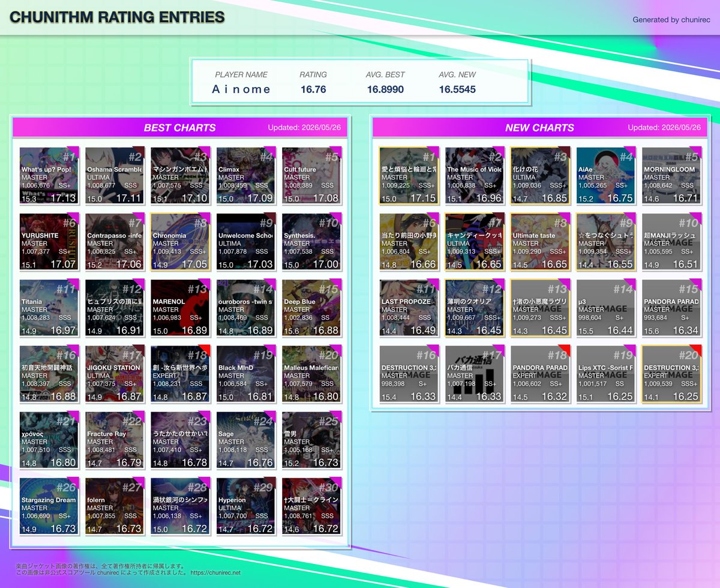Click the NEW CHARTS section header
This screenshot has width=720, height=588.
(x=539, y=127)
